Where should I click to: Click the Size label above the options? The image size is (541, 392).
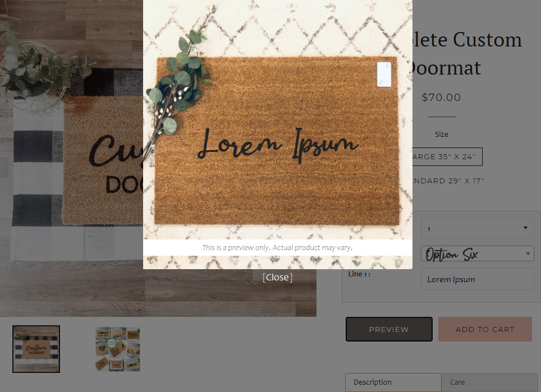click(441, 135)
